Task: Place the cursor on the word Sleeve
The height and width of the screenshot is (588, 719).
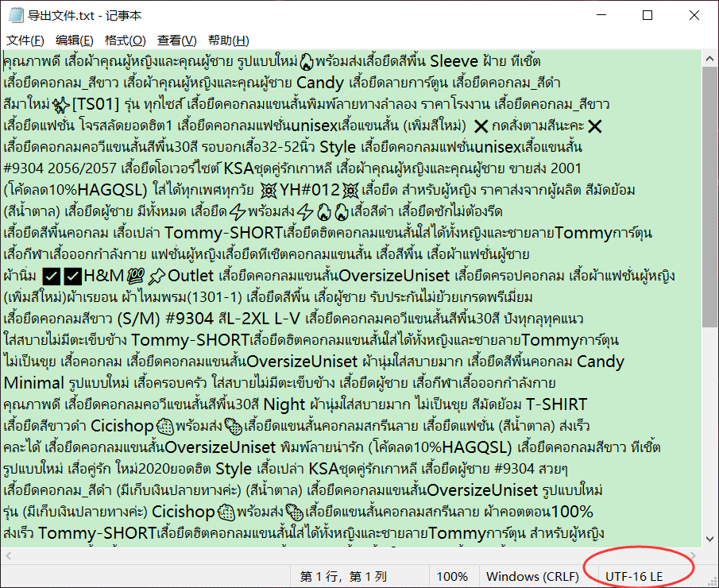Action: 454,61
